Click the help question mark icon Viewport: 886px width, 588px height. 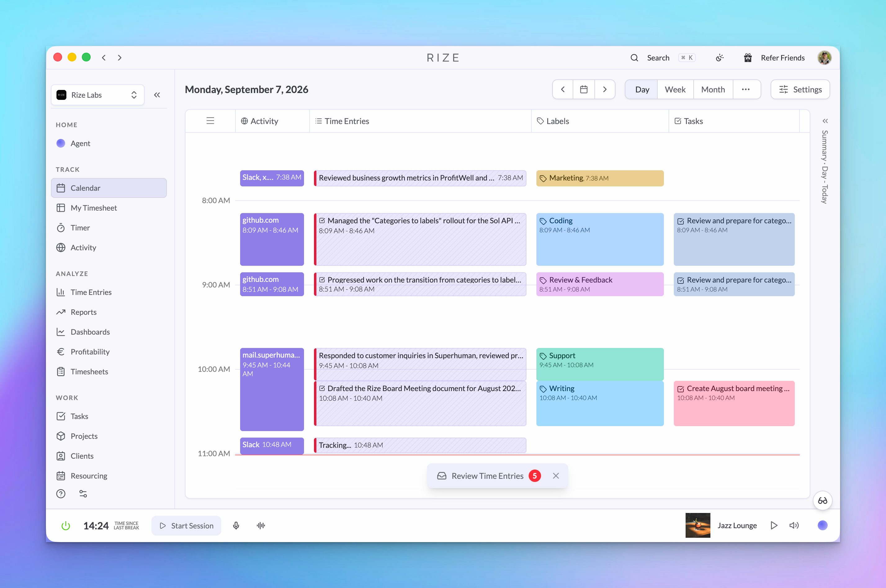[x=61, y=494]
